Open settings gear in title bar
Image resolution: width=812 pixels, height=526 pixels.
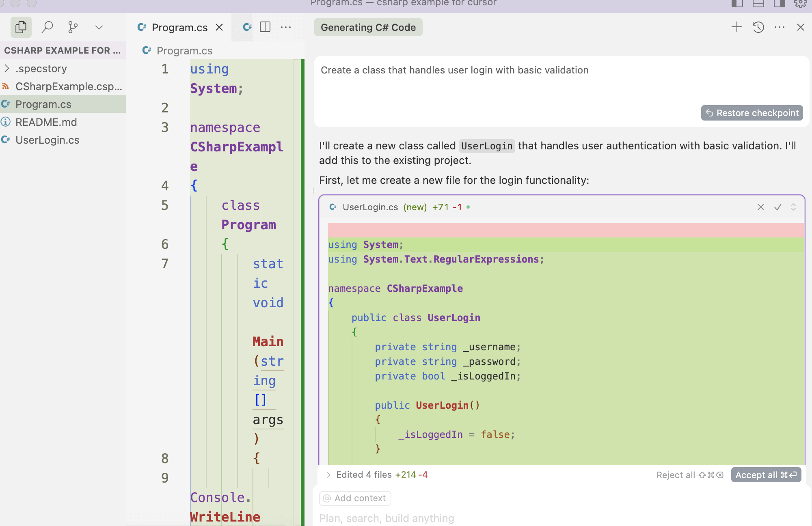[800, 3]
